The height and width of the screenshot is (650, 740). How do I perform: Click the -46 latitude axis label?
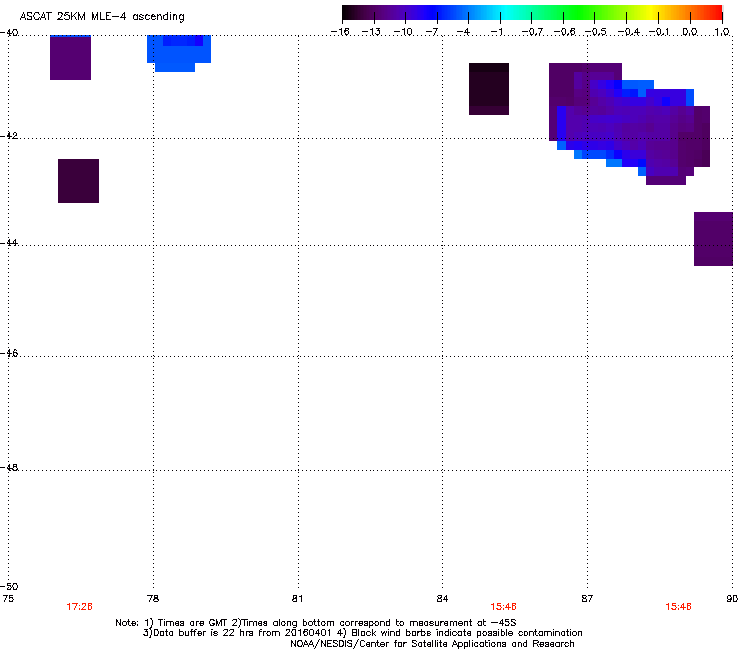coord(9,354)
